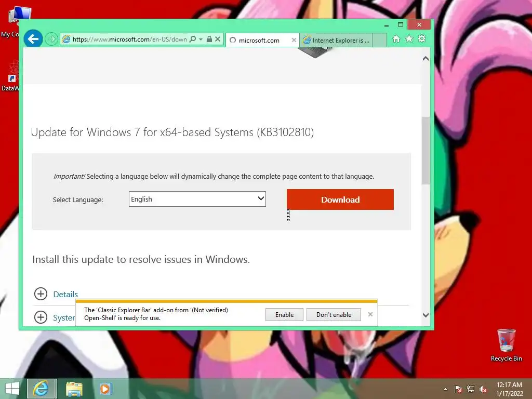Screen dimensions: 532x399
Task: Click the KB3102810 update title text
Action: pos(172,132)
